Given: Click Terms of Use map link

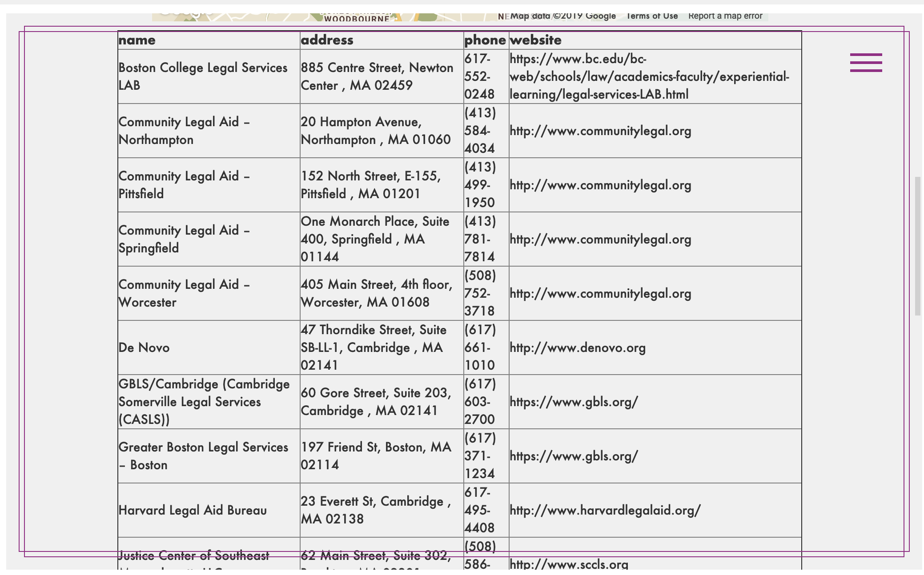Looking at the screenshot, I should point(652,16).
